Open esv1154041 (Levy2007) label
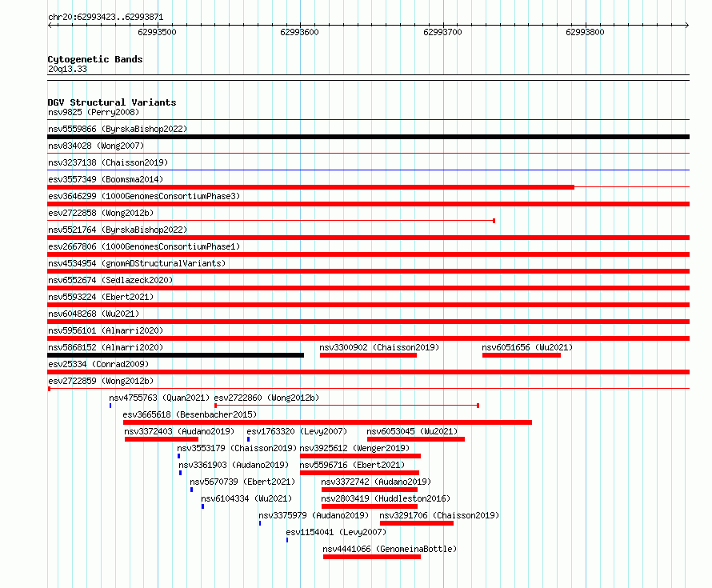The image size is (712, 588). [336, 532]
